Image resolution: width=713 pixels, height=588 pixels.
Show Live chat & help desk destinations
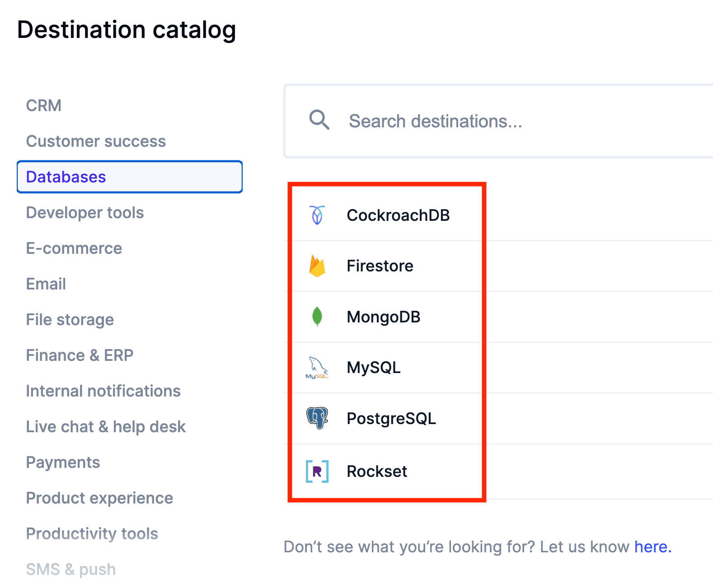tap(106, 427)
